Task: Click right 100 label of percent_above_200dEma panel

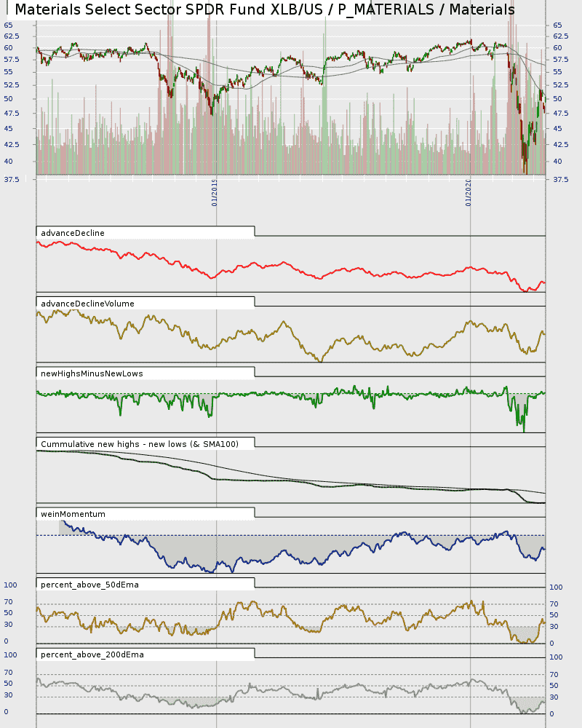Action: click(x=556, y=657)
